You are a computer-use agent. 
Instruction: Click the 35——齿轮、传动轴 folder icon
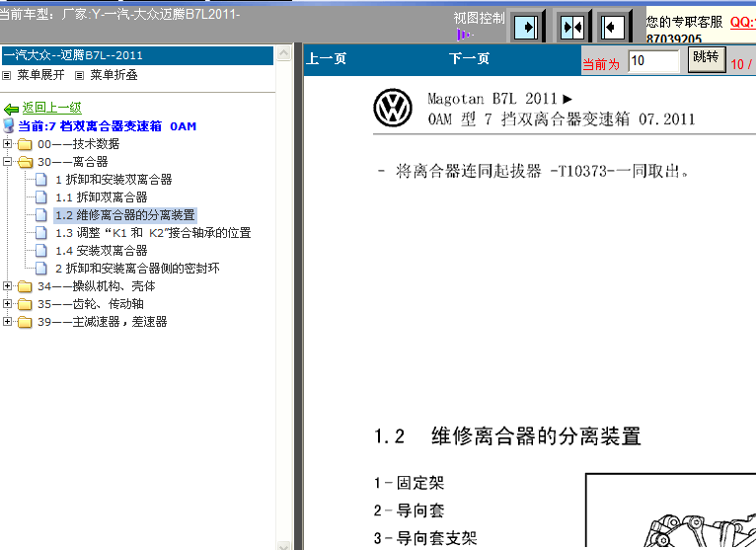(25, 304)
